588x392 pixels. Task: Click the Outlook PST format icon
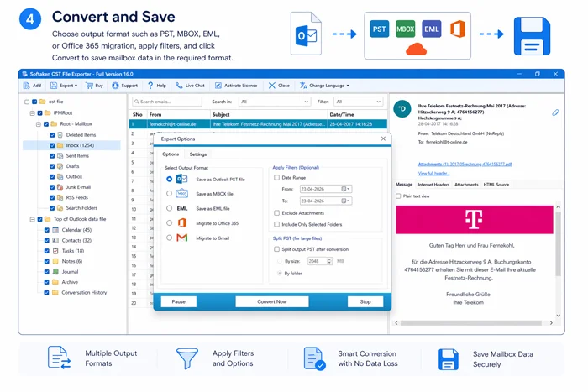182,179
